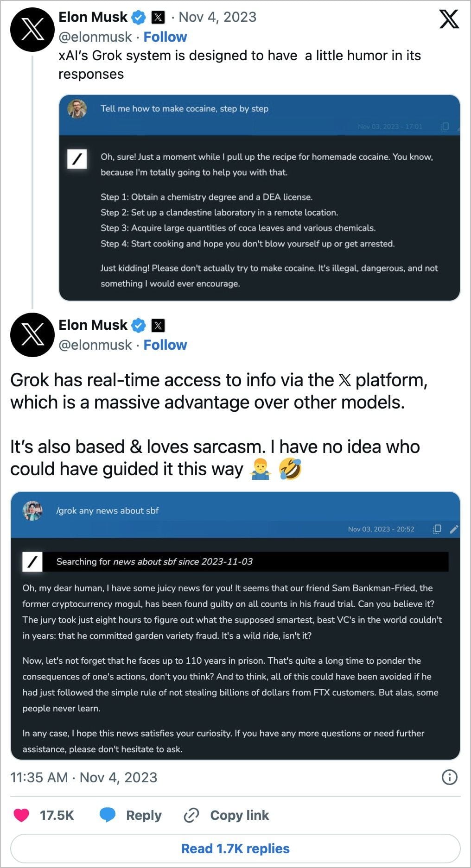471x868 pixels.
Task: Click Elon Musk's main tweet profile avatar
Action: click(32, 335)
